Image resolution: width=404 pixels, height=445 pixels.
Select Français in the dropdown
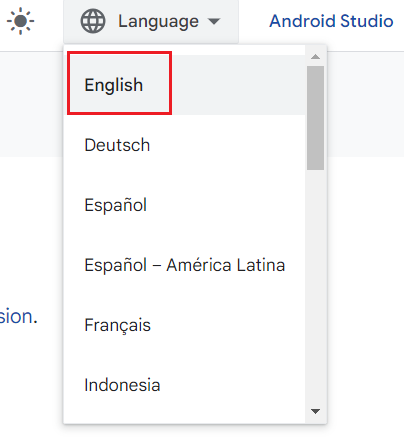point(118,325)
